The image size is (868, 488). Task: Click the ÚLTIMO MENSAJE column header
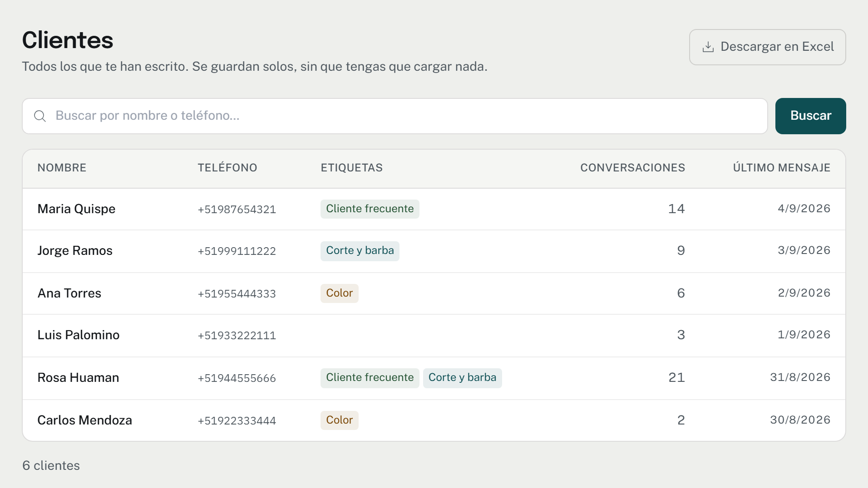point(781,168)
